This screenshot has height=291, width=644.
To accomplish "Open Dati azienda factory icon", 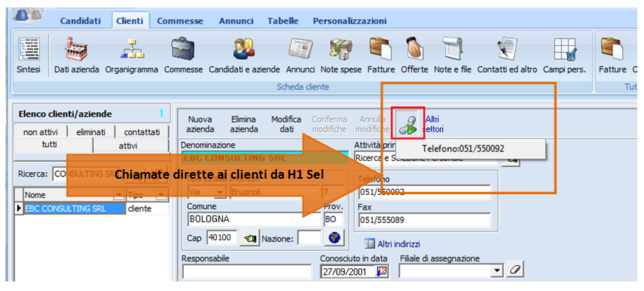I will point(77,56).
